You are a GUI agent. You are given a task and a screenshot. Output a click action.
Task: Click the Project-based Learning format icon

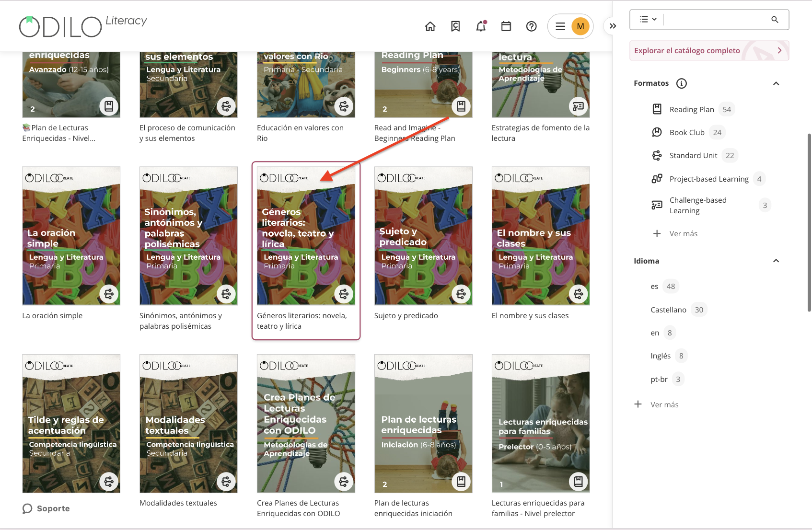coord(657,179)
